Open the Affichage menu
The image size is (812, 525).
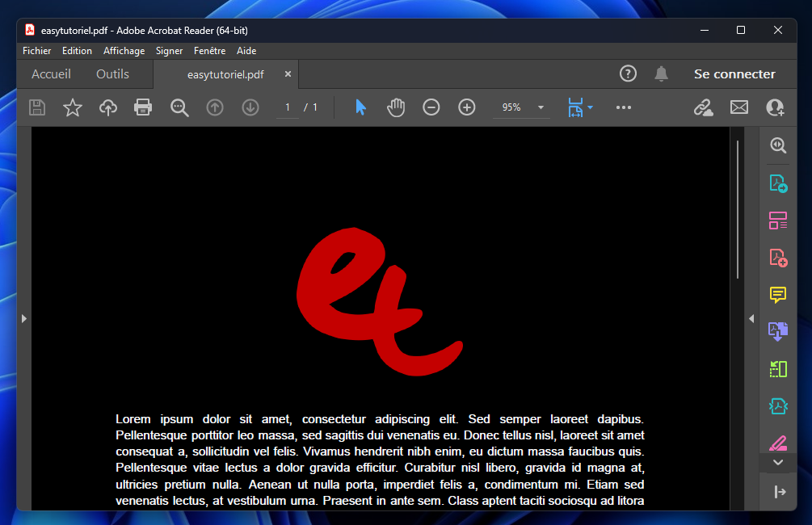pos(124,51)
